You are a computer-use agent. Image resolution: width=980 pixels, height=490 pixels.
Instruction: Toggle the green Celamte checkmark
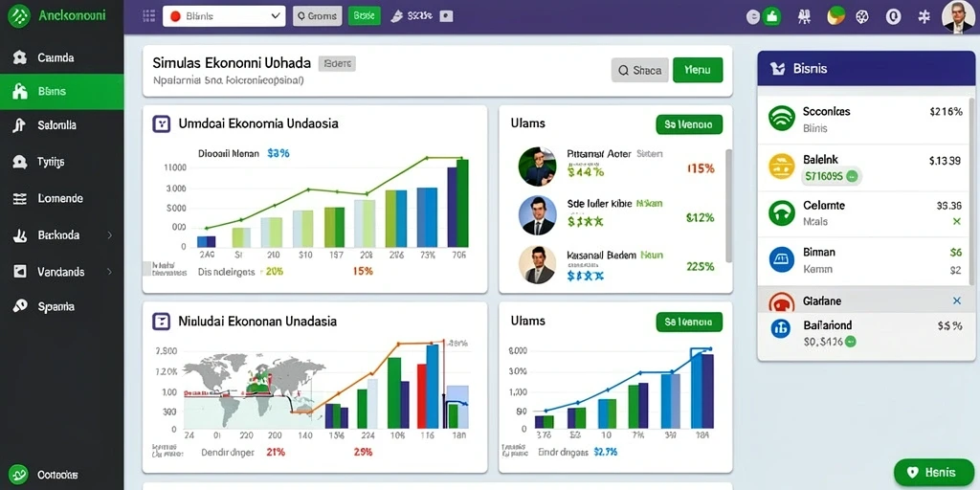(956, 221)
